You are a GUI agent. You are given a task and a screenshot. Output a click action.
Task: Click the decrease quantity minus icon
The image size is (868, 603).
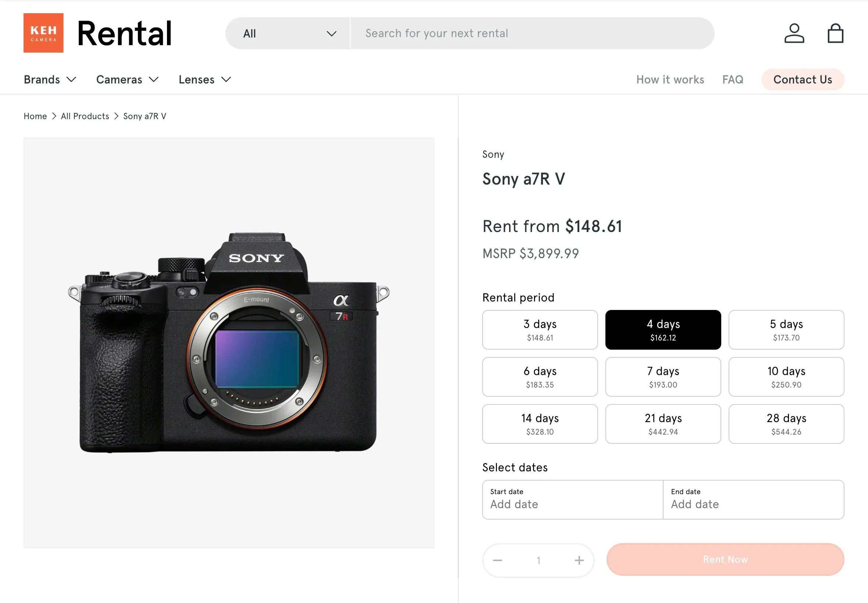497,560
